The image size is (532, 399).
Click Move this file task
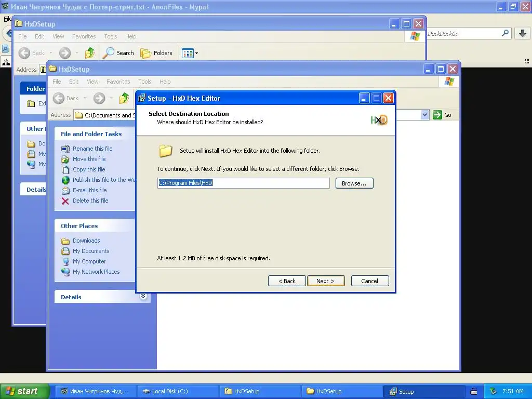click(89, 159)
